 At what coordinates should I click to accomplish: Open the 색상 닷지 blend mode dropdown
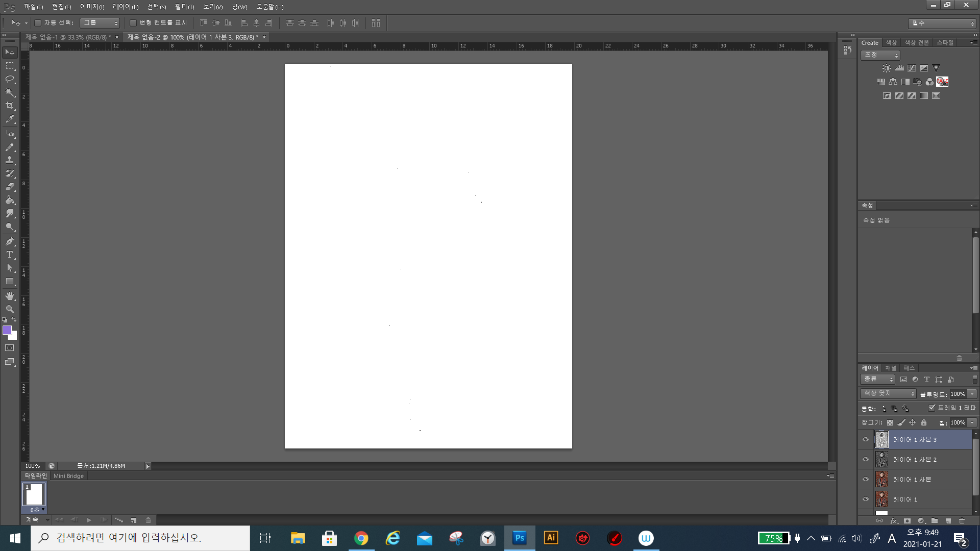(x=889, y=393)
